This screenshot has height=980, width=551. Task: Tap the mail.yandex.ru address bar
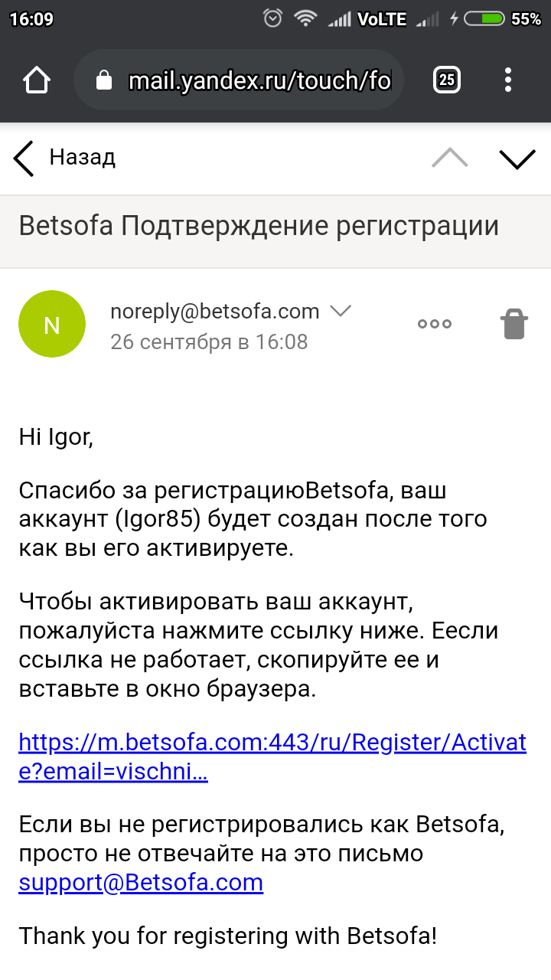259,80
